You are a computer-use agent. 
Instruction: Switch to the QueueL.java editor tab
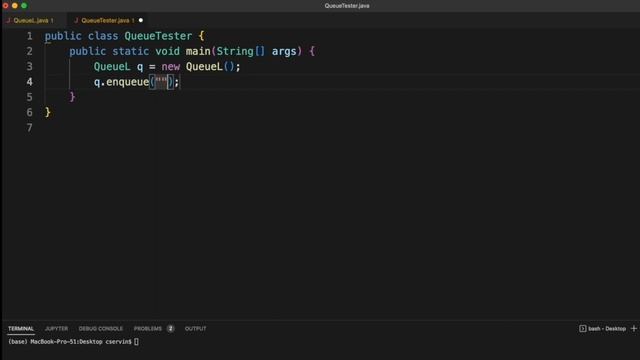[x=33, y=20]
